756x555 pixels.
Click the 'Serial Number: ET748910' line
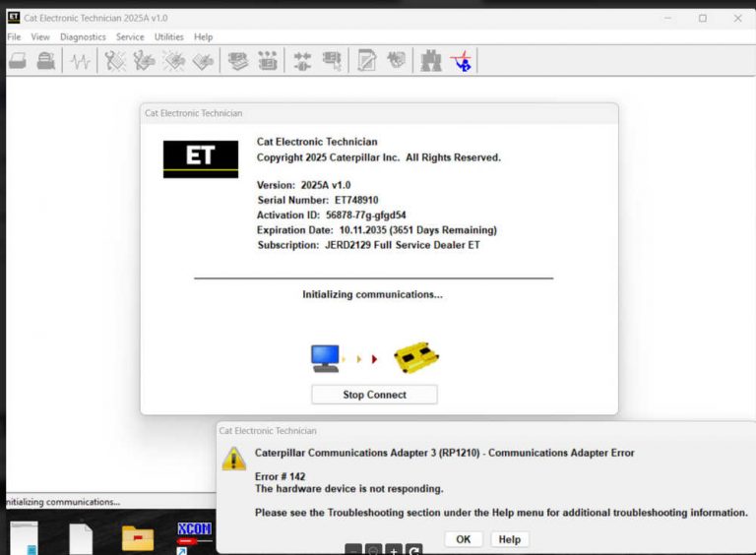pos(318,200)
